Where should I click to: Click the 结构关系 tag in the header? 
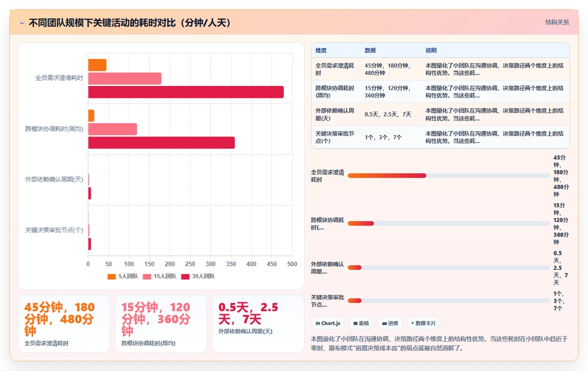click(x=557, y=22)
